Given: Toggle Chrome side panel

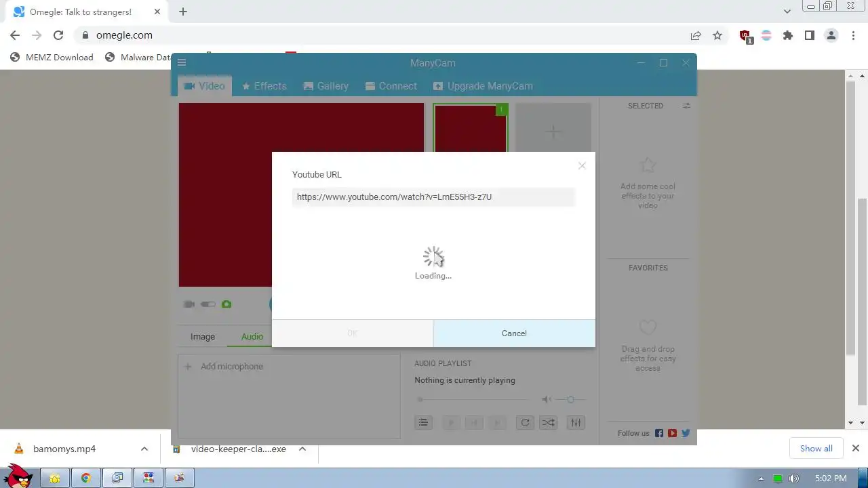Looking at the screenshot, I should pyautogui.click(x=810, y=35).
